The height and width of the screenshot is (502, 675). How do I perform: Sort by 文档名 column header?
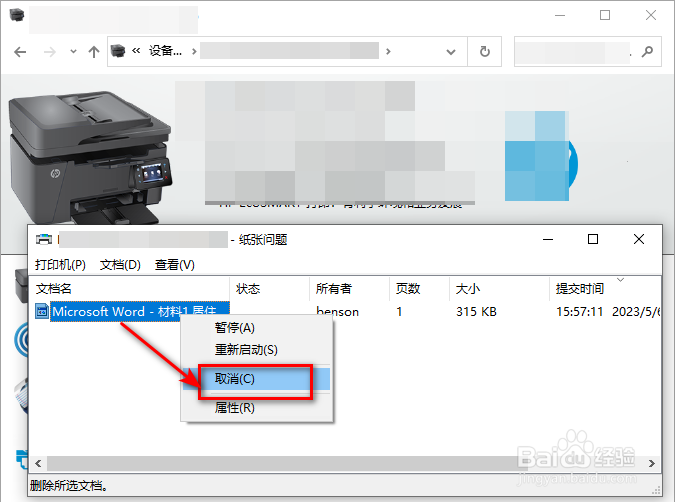[x=129, y=288]
